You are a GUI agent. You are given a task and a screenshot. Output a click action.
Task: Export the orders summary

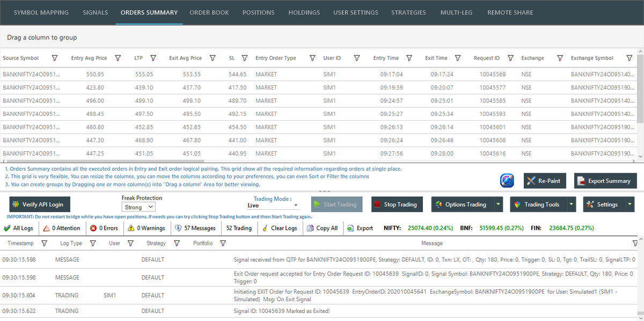point(605,181)
